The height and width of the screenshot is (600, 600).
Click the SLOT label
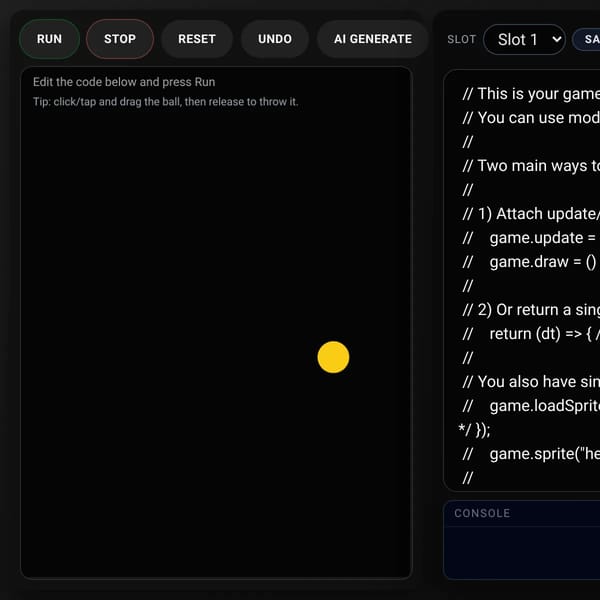pyautogui.click(x=461, y=39)
